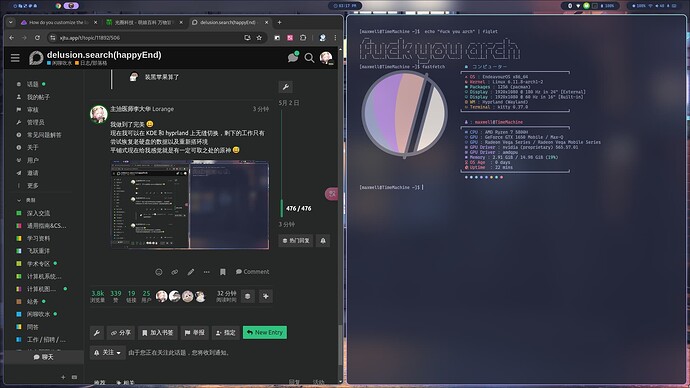Select 我的帖子 in the sidebar menu

(x=39, y=97)
